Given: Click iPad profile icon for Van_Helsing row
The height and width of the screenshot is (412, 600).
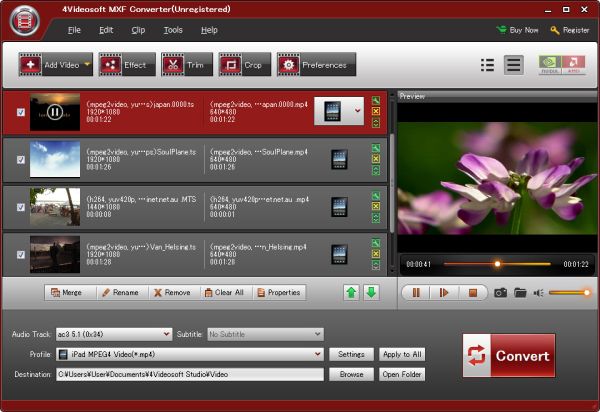Looking at the screenshot, I should pos(339,254).
